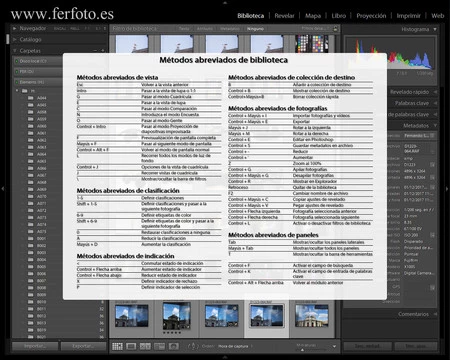
Task: Switch to compare view icon
Action: (145, 346)
